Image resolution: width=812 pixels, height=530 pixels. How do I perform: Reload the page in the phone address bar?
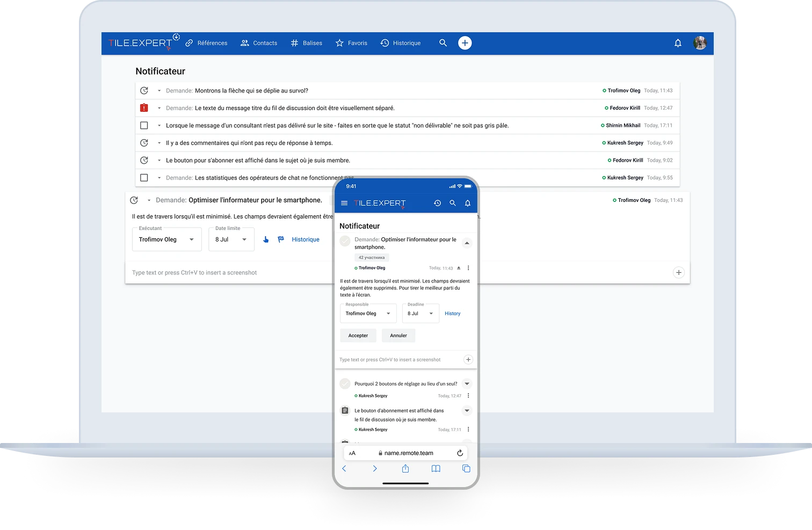coord(460,453)
